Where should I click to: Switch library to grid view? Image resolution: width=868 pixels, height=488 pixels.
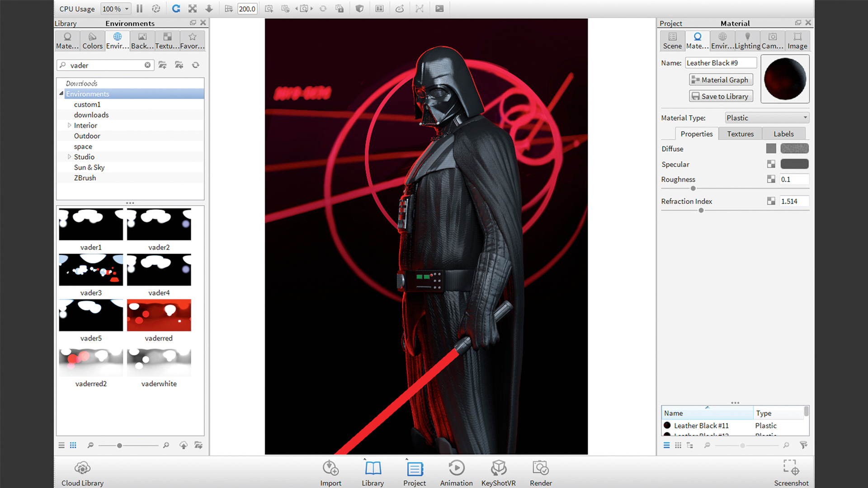pos(73,445)
